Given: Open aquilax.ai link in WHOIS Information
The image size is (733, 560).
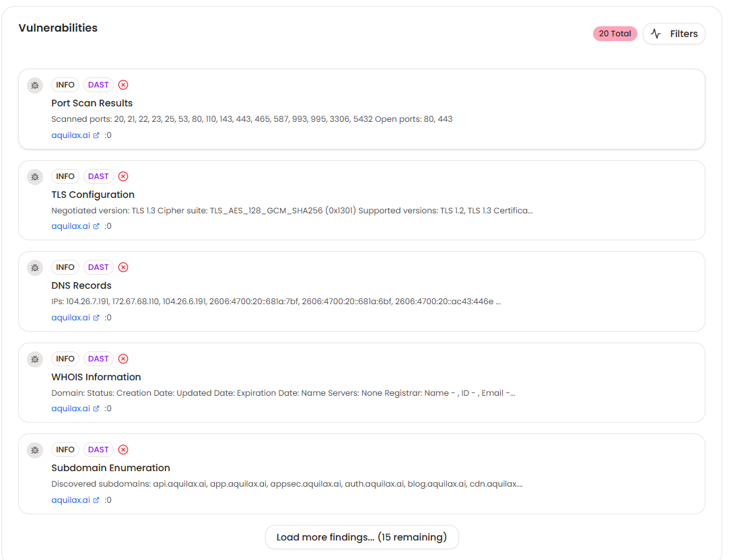Looking at the screenshot, I should [x=71, y=408].
